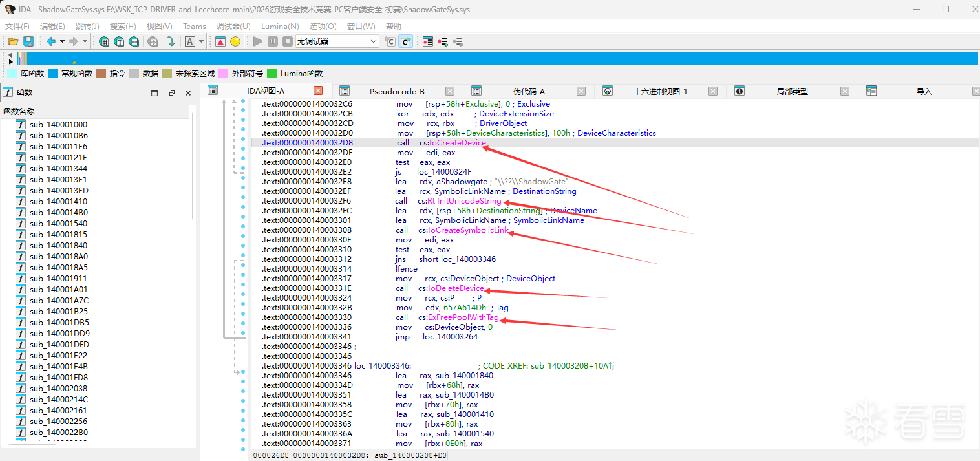The height and width of the screenshot is (461, 980).
Task: Click the boxed 'A' text search icon
Action: tap(190, 41)
